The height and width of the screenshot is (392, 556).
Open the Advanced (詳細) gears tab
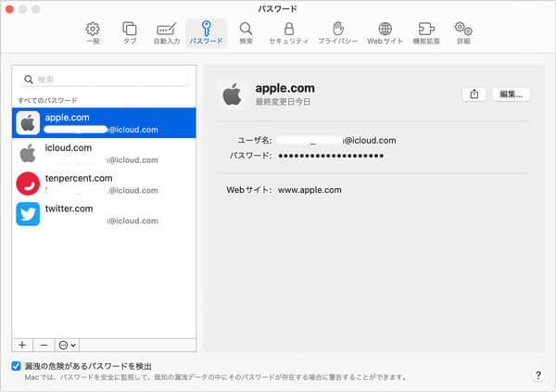click(463, 33)
